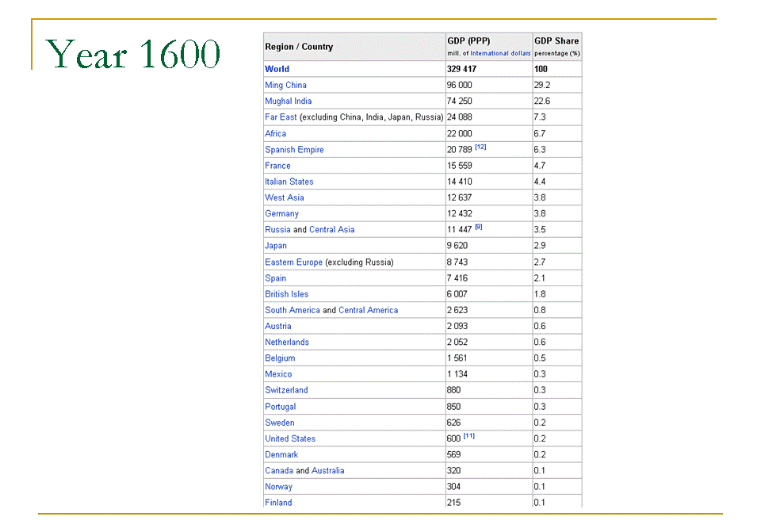Click the Central America link
This screenshot has width=761, height=532.
[368, 310]
